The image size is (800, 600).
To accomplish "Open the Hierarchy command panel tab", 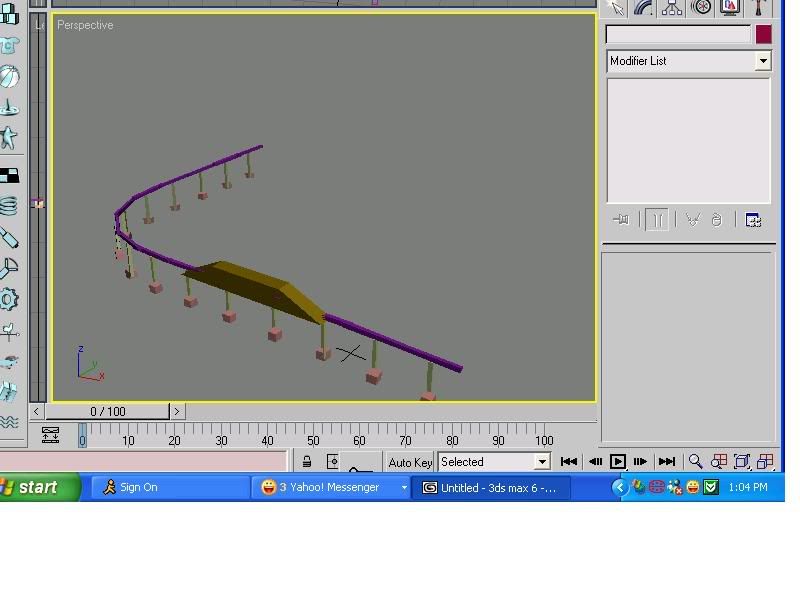I will tap(672, 8).
